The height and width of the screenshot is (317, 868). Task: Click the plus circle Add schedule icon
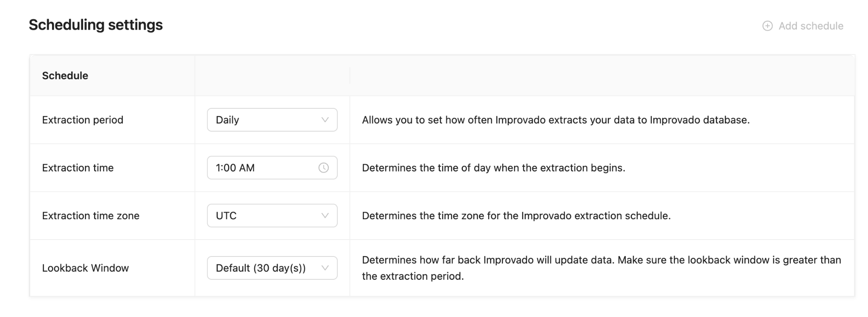[x=767, y=26]
